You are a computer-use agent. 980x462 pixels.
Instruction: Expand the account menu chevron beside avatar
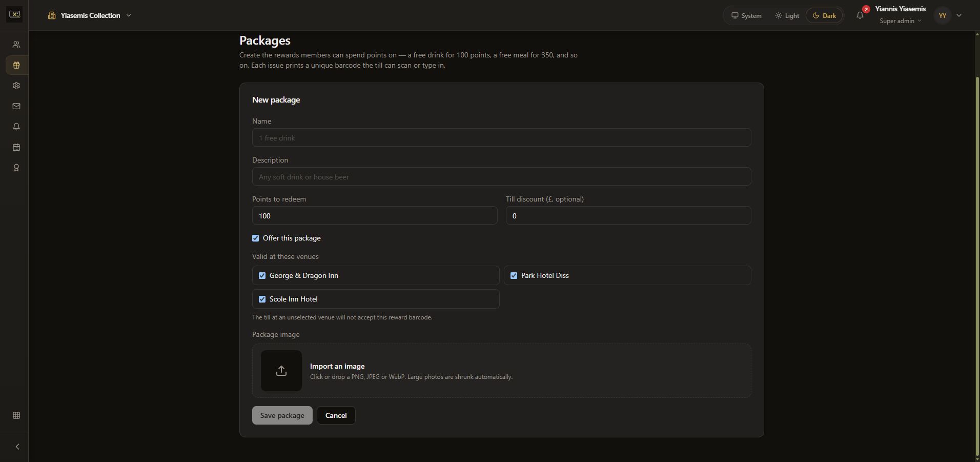coord(959,15)
